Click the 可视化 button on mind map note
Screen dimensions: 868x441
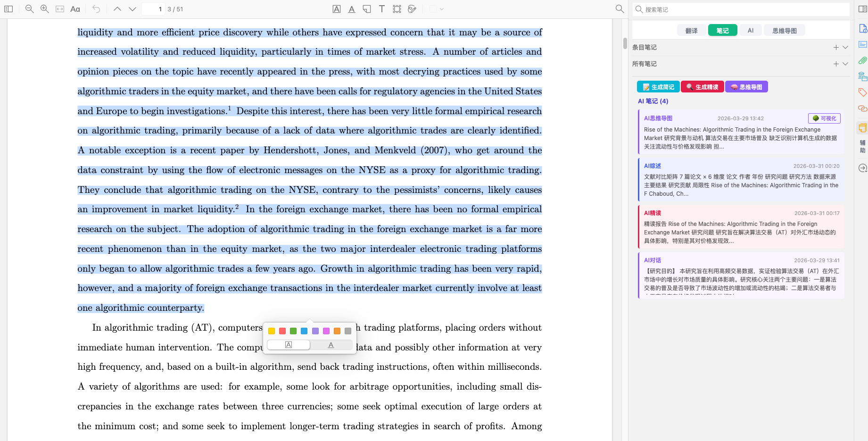(824, 118)
